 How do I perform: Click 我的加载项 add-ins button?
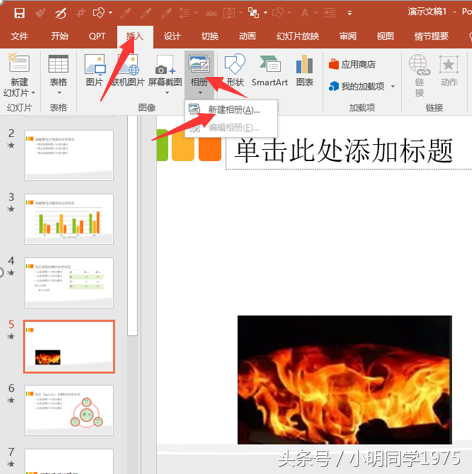pos(357,86)
